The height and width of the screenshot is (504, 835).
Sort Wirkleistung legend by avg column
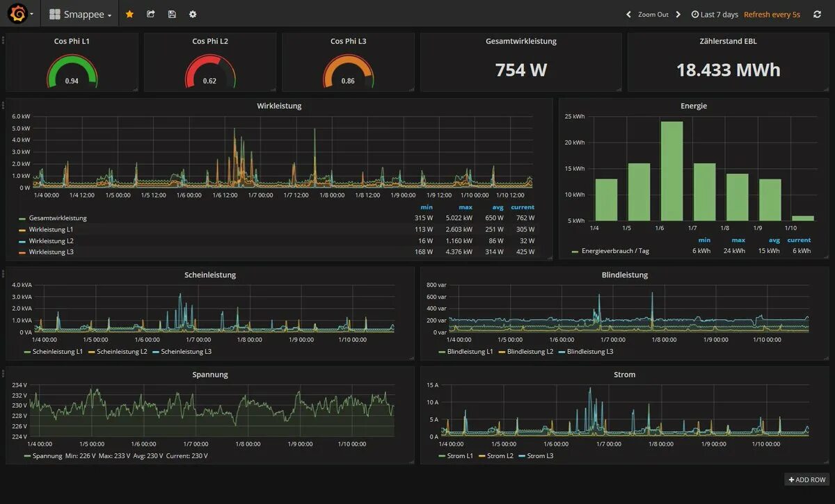(497, 207)
